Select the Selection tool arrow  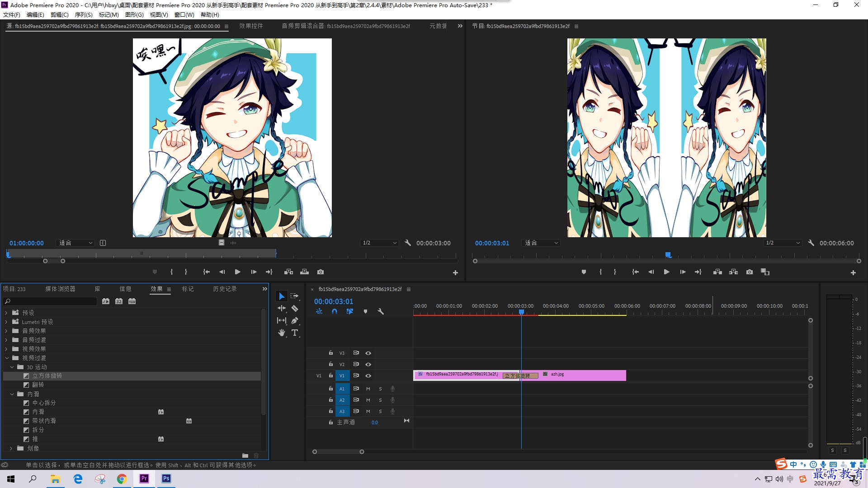(x=282, y=296)
